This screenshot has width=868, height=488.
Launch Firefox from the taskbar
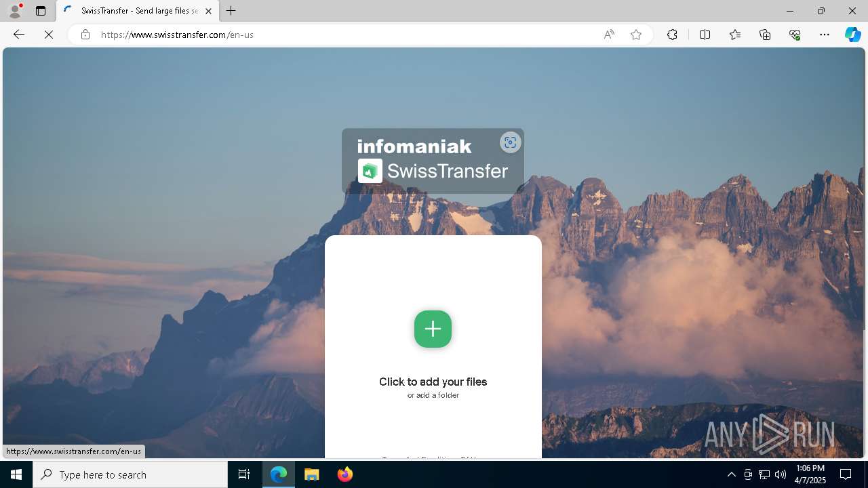coord(344,474)
